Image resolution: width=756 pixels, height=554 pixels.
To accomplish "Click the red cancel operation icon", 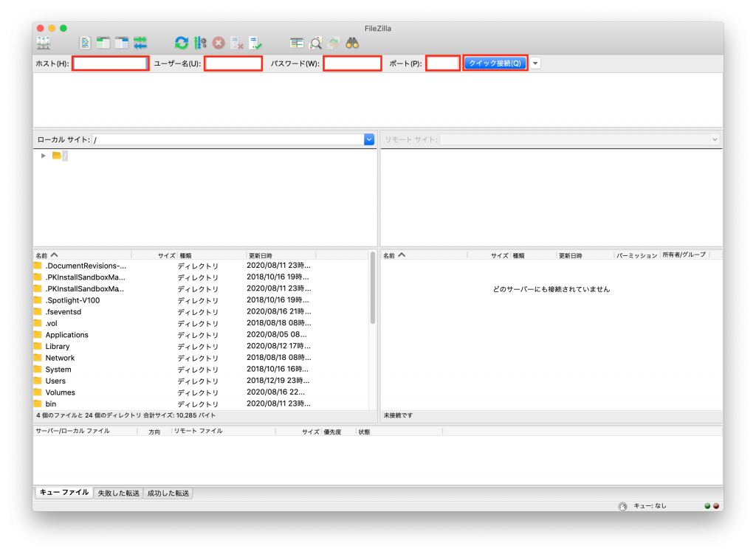I will 219,43.
